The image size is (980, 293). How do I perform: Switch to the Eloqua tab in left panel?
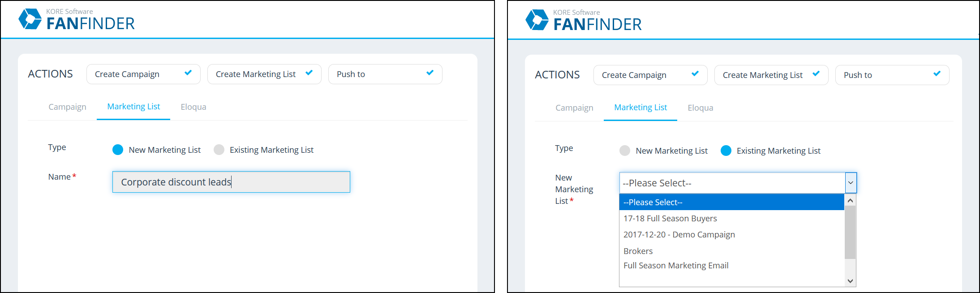[x=193, y=107]
